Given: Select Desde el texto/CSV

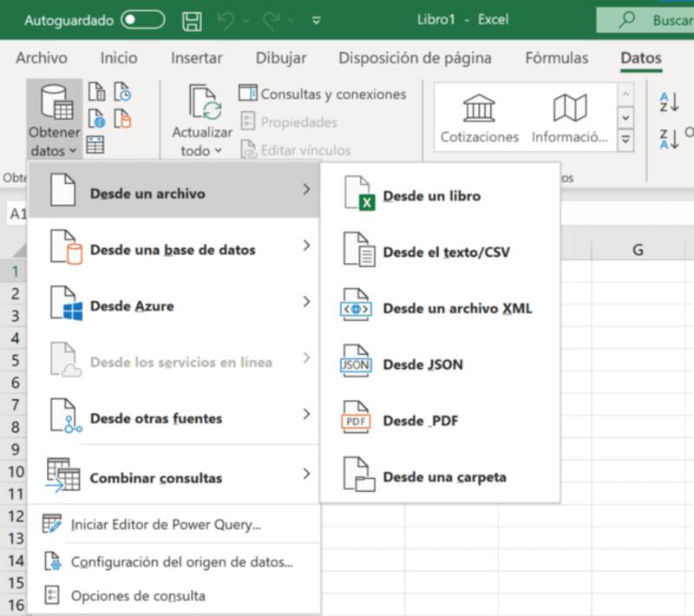Looking at the screenshot, I should 446,252.
